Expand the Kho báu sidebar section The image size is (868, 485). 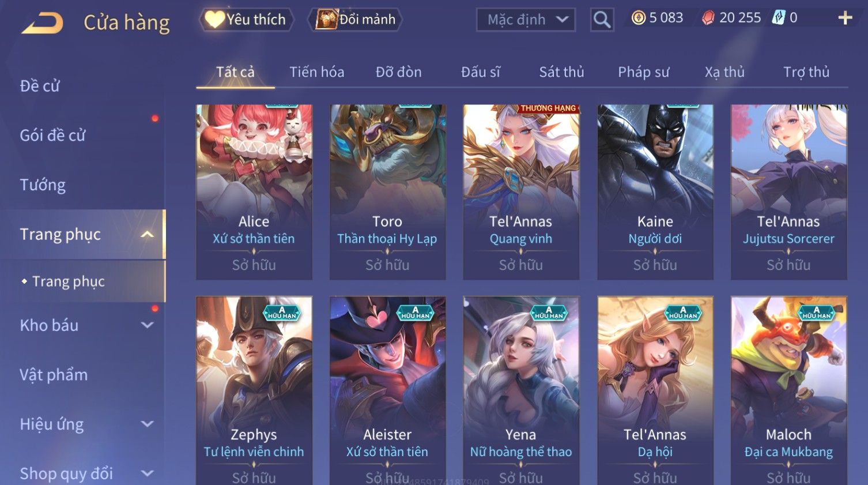point(148,325)
